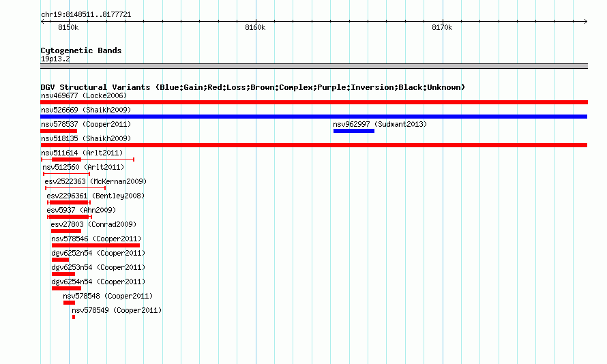Open the nsv578546 (Cooper2011) label

tap(96, 239)
